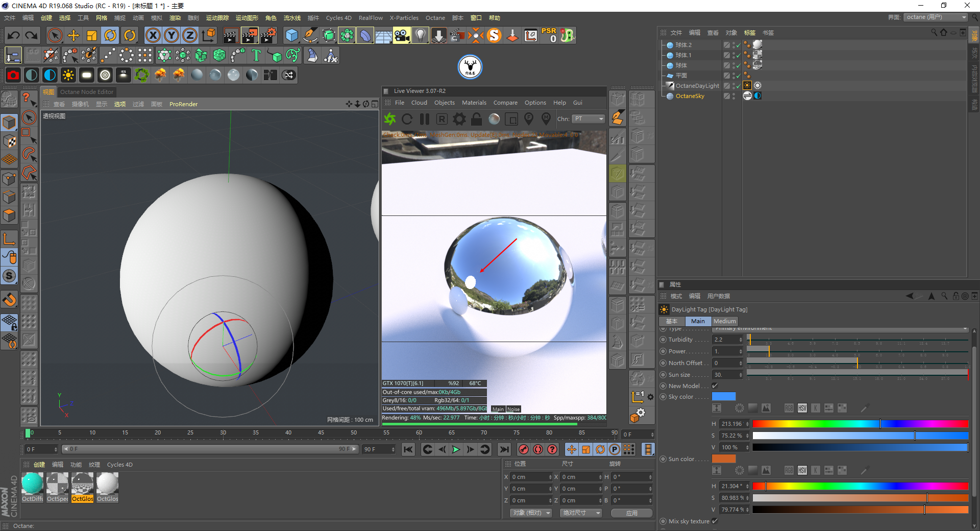Image resolution: width=980 pixels, height=531 pixels.
Task: Toggle Power animation dot
Action: (663, 351)
